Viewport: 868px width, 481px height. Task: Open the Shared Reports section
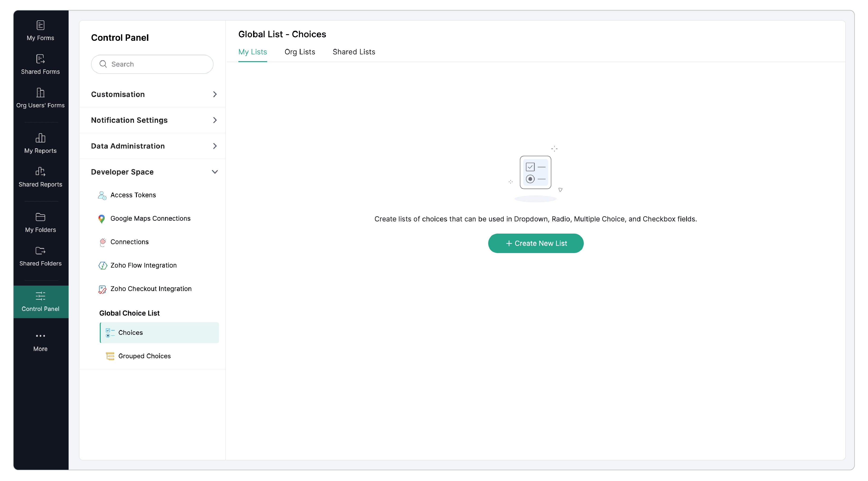click(41, 177)
